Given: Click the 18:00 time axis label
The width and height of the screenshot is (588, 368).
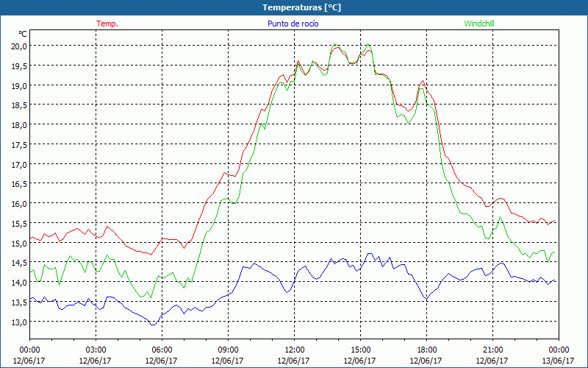Looking at the screenshot, I should click(426, 350).
